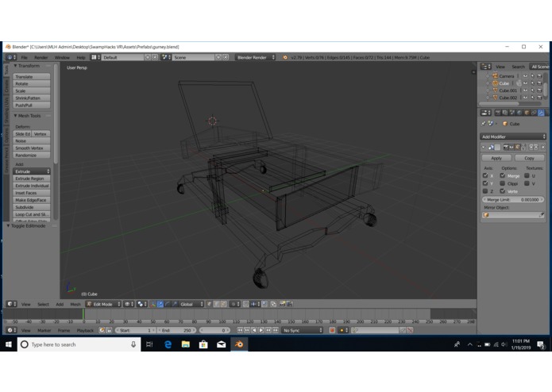Click the scene browse icon
This screenshot has width=552, height=392.
tap(166, 57)
